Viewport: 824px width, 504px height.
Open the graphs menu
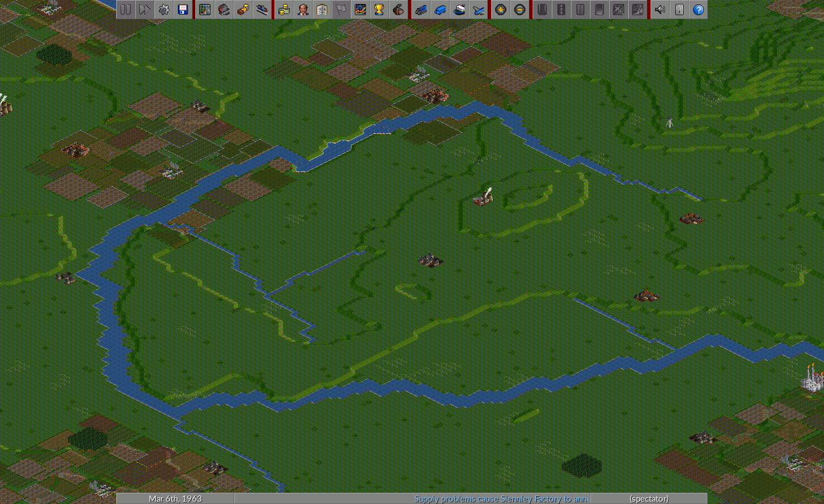point(360,10)
